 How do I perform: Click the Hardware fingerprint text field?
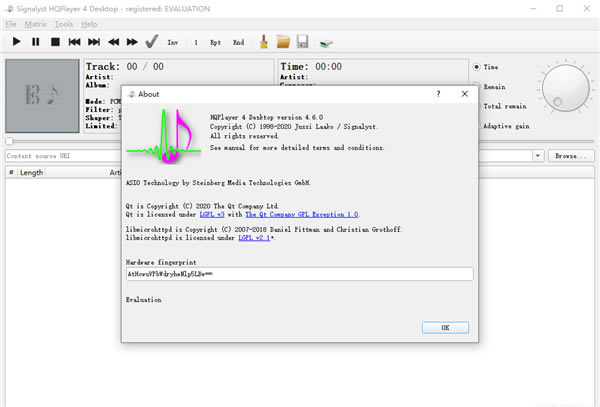[299, 274]
